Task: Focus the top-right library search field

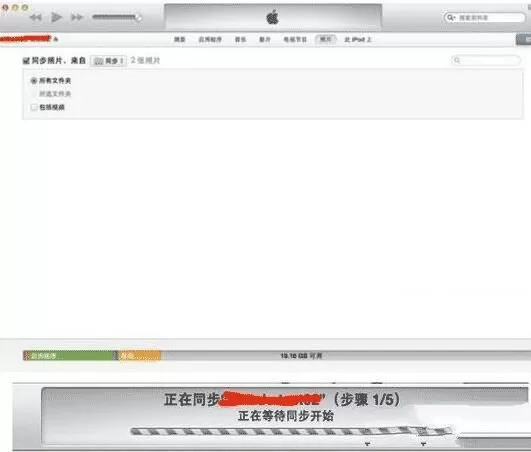Action: click(484, 17)
